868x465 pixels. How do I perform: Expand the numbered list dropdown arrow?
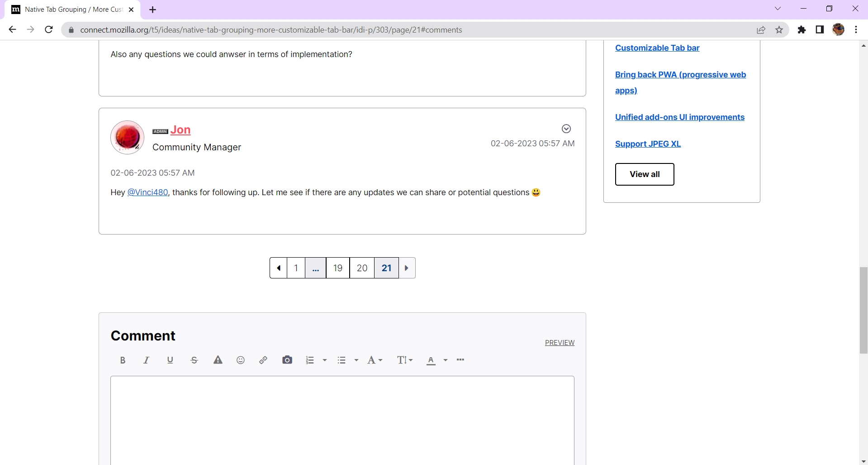click(324, 360)
